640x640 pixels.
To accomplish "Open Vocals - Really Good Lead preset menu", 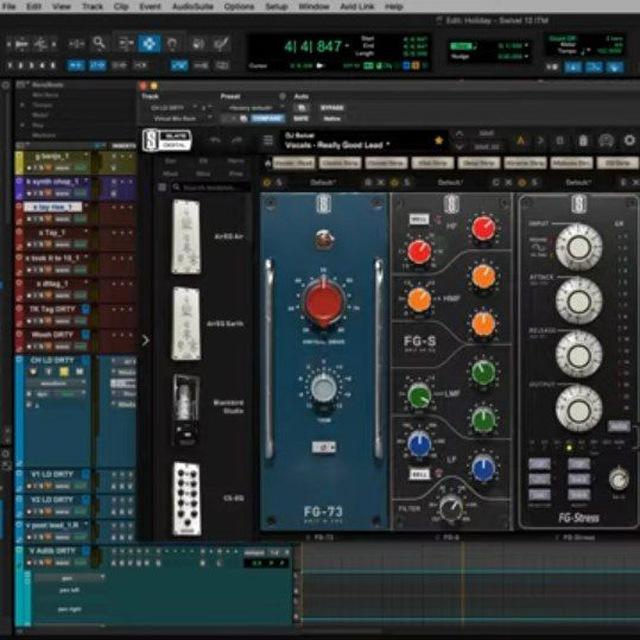I will coord(337,145).
